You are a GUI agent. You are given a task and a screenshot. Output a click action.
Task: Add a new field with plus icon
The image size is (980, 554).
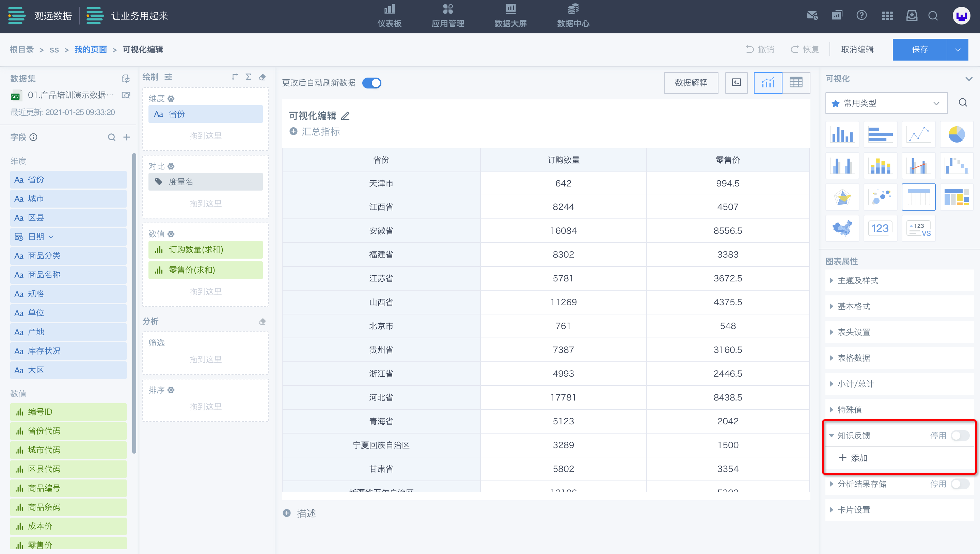coord(127,137)
